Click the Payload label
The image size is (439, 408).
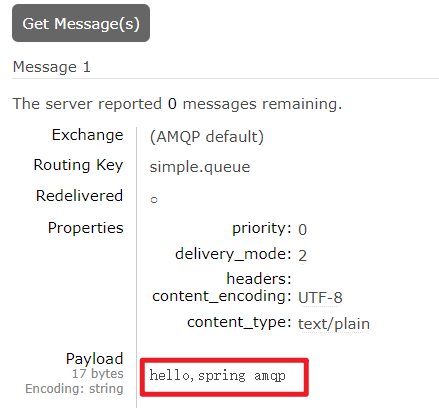[x=95, y=359]
